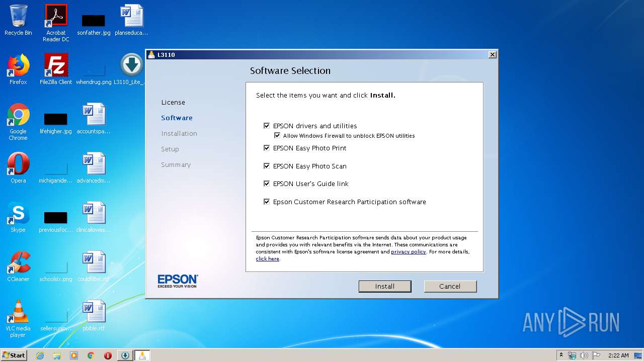Screen dimensions: 644x362
Task: Select Summary step in sidebar
Action: pyautogui.click(x=176, y=164)
